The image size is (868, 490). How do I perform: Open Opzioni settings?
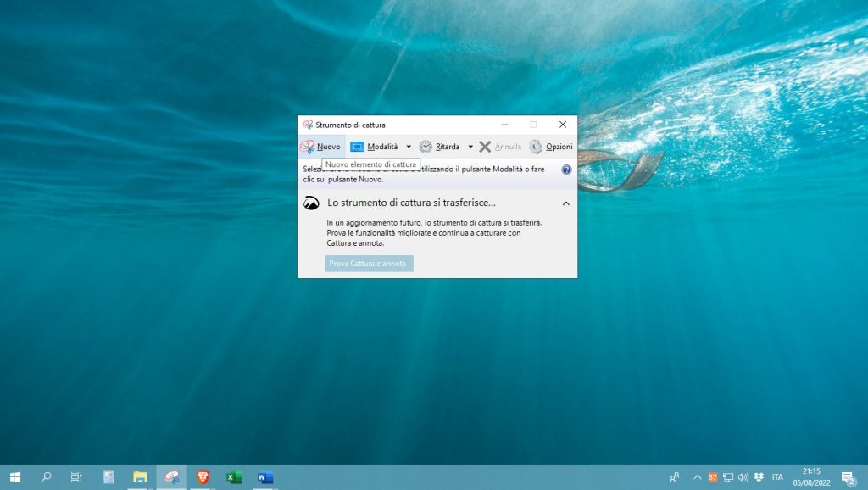tap(551, 147)
